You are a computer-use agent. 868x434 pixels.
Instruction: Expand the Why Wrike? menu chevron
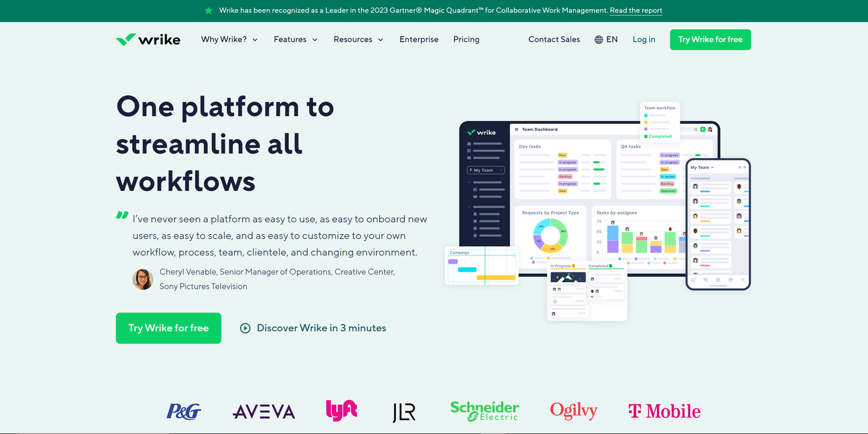pos(255,40)
